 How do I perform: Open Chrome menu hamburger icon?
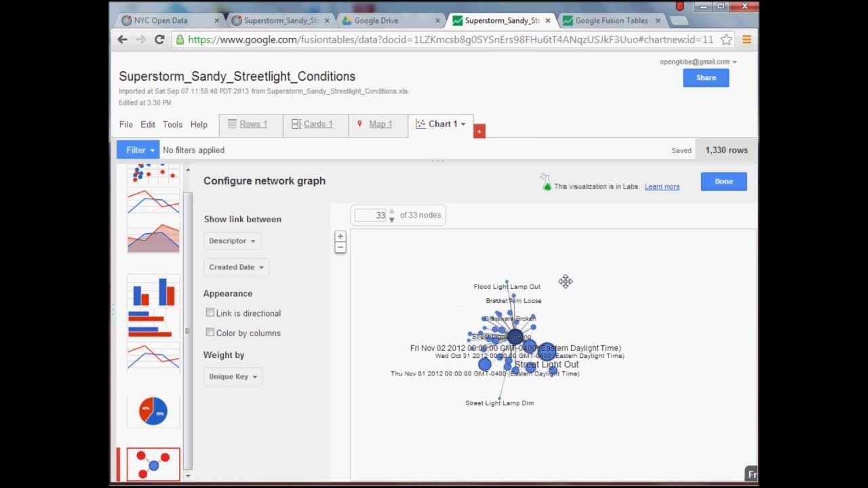(747, 40)
